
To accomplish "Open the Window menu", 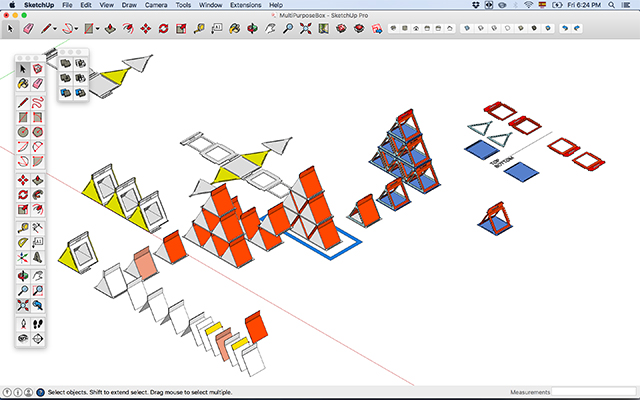I will tap(211, 5).
